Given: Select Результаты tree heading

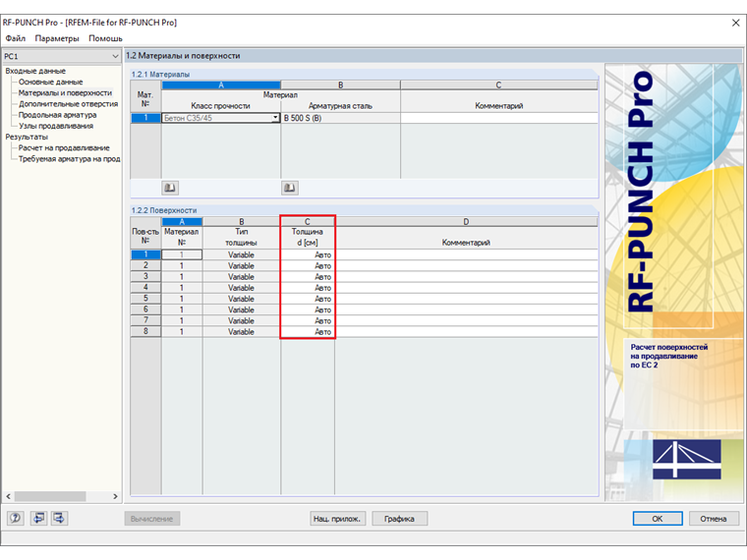Looking at the screenshot, I should 27,137.
